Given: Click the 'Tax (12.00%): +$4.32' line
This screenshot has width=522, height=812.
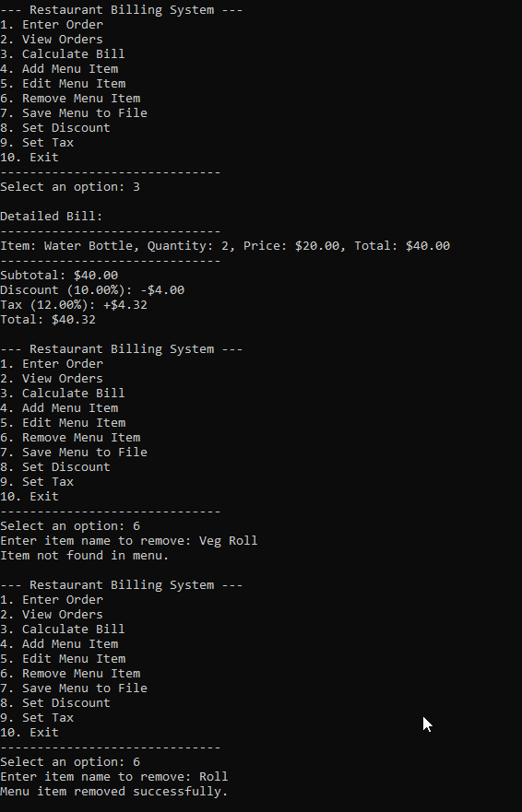Looking at the screenshot, I should click(74, 305).
